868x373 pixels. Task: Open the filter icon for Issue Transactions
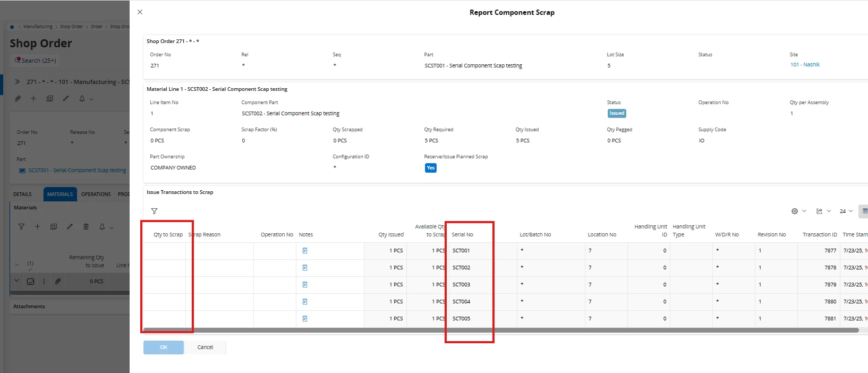(x=154, y=211)
